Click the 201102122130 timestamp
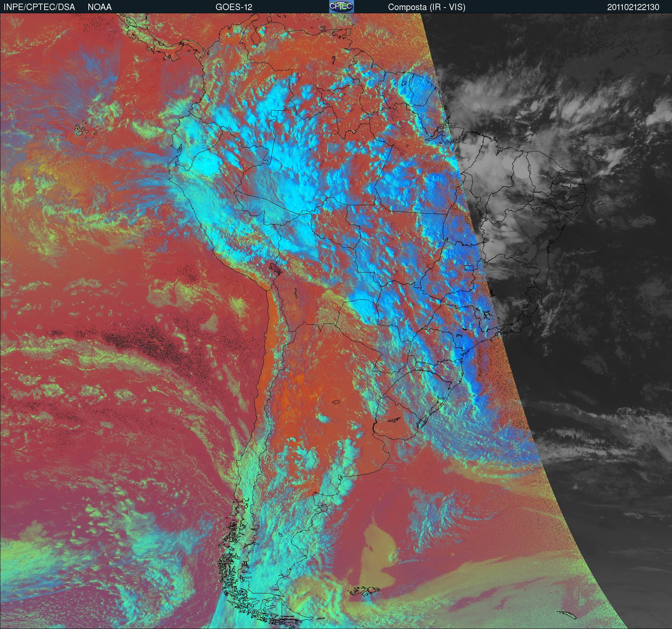Viewport: 672px width, 629px height. pyautogui.click(x=633, y=7)
